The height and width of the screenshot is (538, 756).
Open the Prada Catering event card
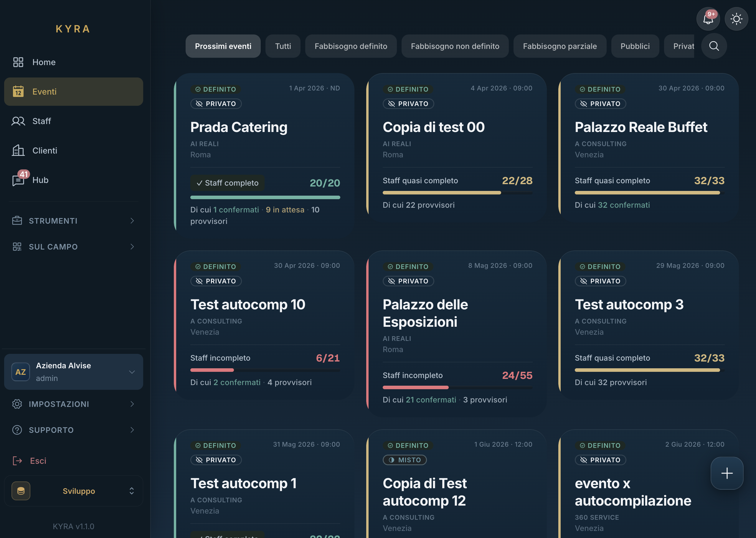[239, 128]
